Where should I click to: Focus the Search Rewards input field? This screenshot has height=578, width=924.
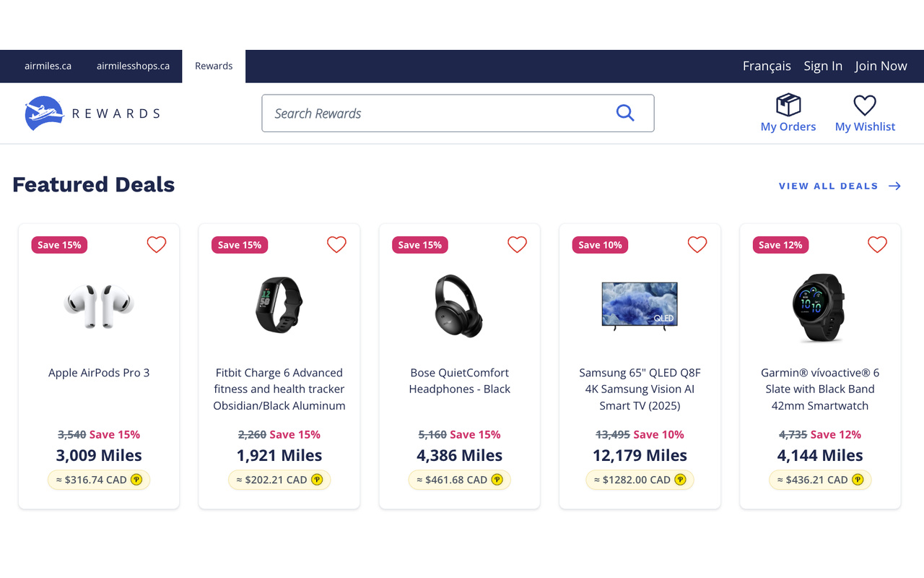click(458, 113)
